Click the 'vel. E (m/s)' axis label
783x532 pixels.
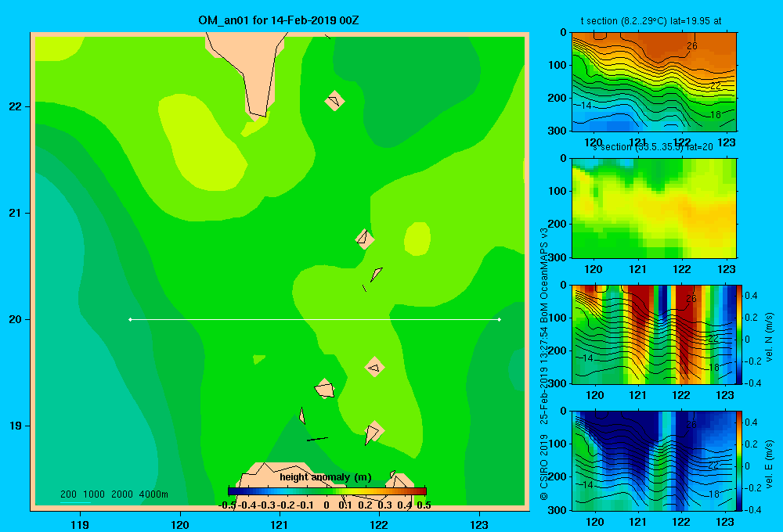[x=769, y=463]
